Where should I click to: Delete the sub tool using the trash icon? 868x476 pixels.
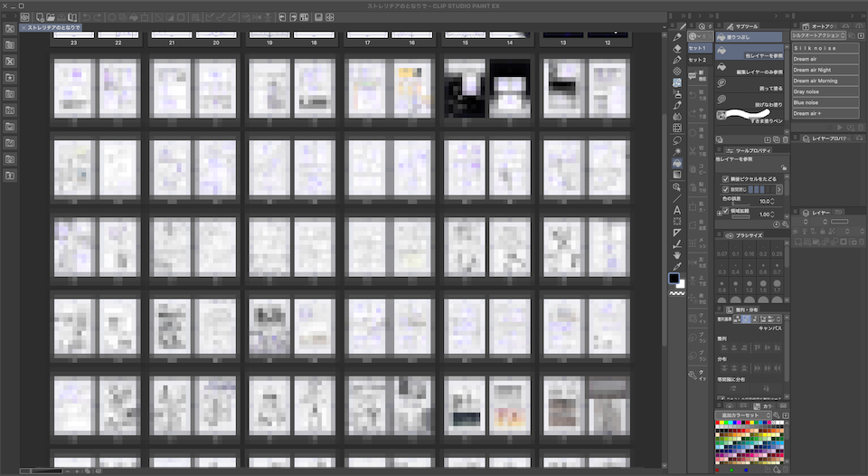tap(785, 139)
